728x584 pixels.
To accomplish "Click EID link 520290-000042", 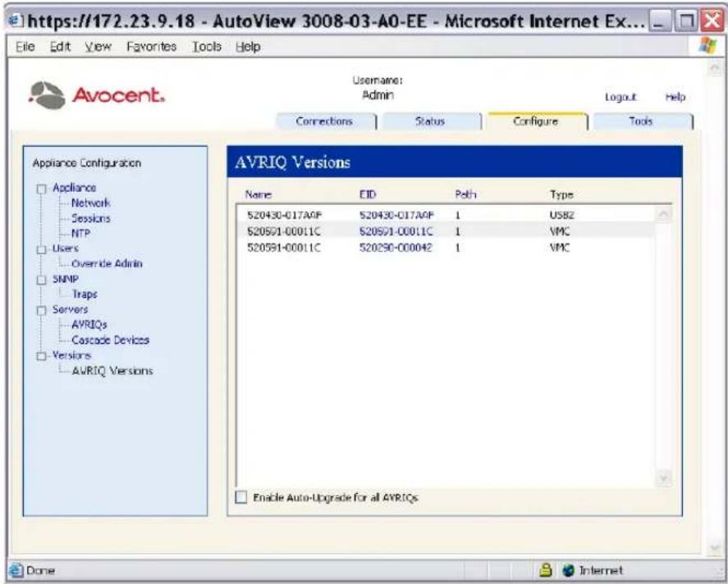I will pos(396,247).
